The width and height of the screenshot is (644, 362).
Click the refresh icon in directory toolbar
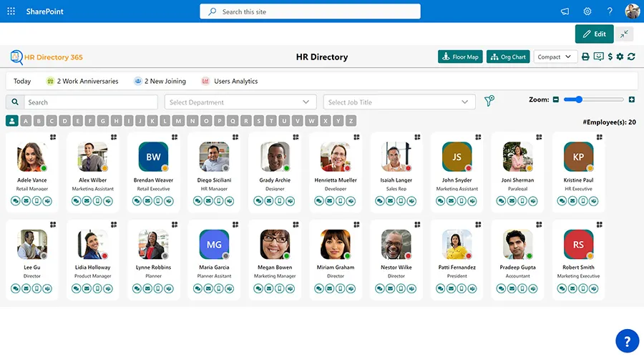(x=631, y=57)
